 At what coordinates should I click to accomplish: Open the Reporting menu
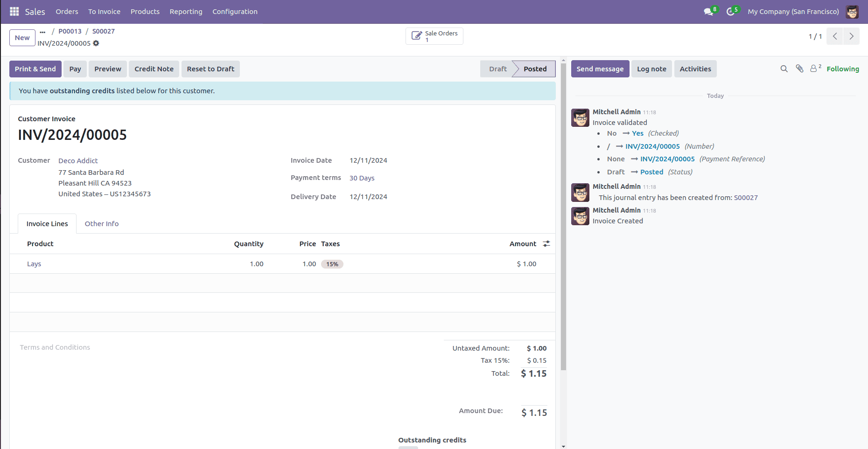186,11
